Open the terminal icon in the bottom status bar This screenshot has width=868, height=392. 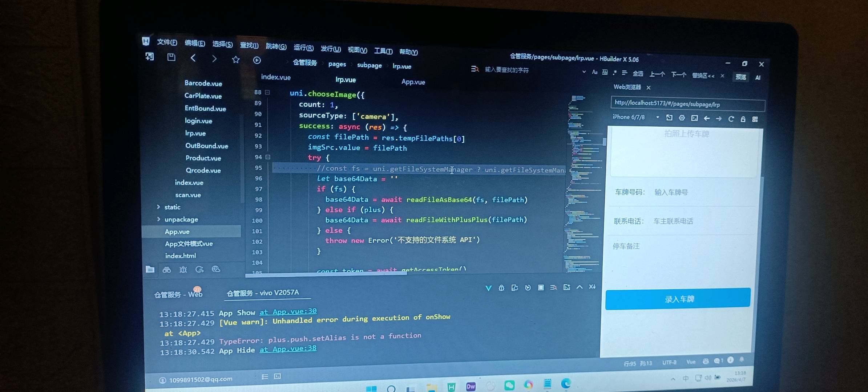278,376
